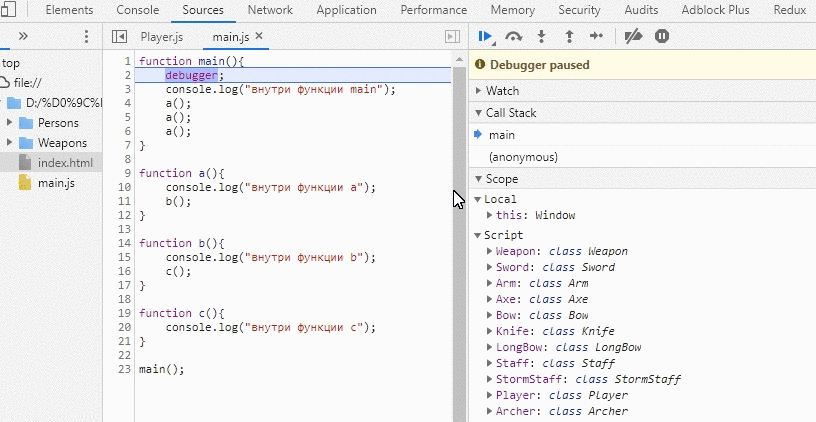
Task: Click the Step out of function arrow
Action: (x=569, y=36)
